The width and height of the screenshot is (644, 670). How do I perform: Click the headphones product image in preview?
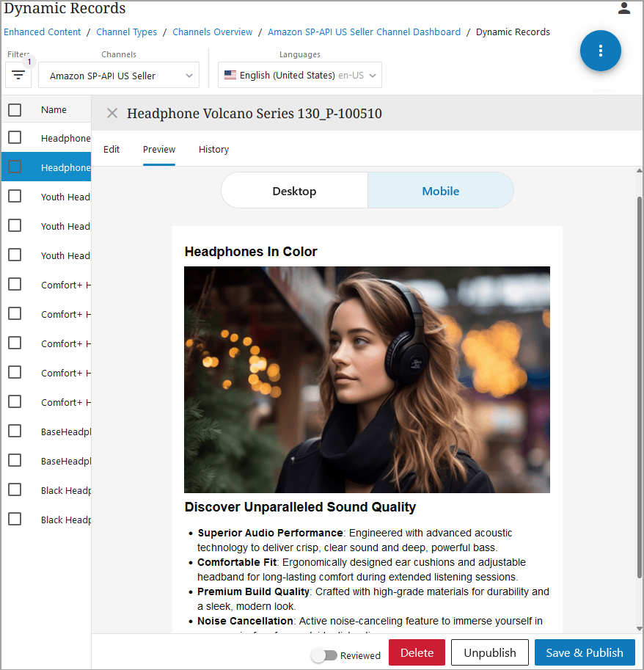tap(367, 379)
